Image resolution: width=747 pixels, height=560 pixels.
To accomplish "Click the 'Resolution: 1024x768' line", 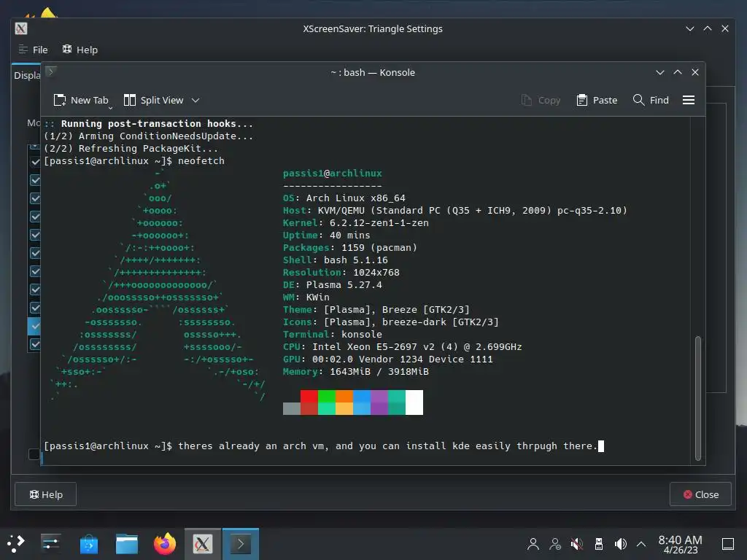I will coord(341,273).
